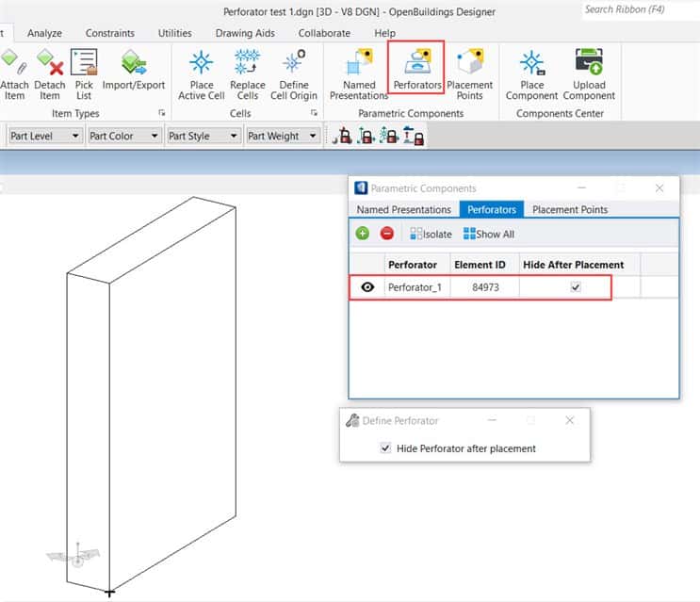Click the Attach Item tool

coord(14,75)
